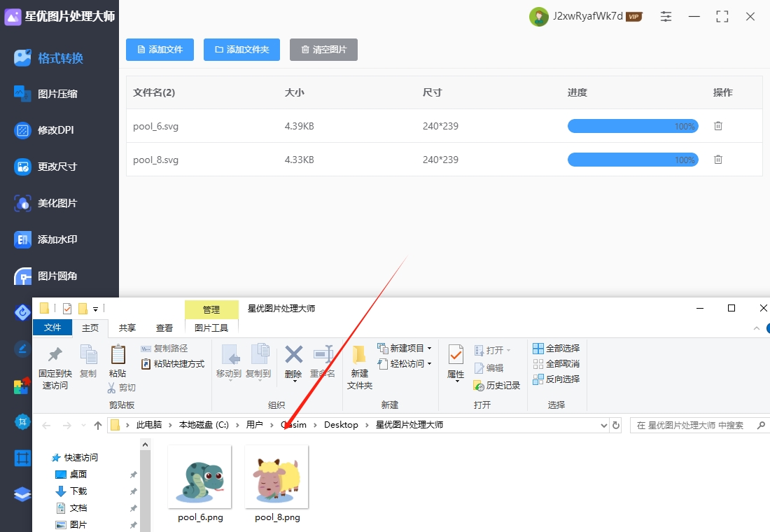This screenshot has height=532, width=770.
Task: Open the 美化图片 sidebar tool
Action: tap(46, 203)
